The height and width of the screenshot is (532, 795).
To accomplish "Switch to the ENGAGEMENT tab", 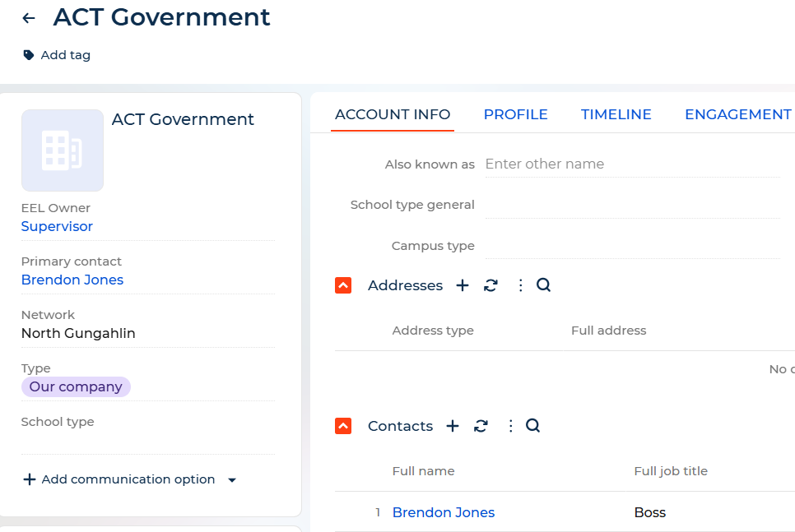I will (x=738, y=114).
